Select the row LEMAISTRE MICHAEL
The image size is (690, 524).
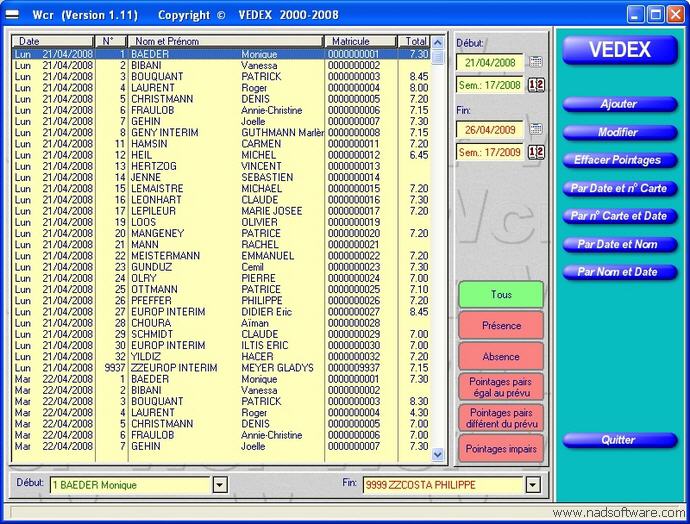(x=221, y=189)
